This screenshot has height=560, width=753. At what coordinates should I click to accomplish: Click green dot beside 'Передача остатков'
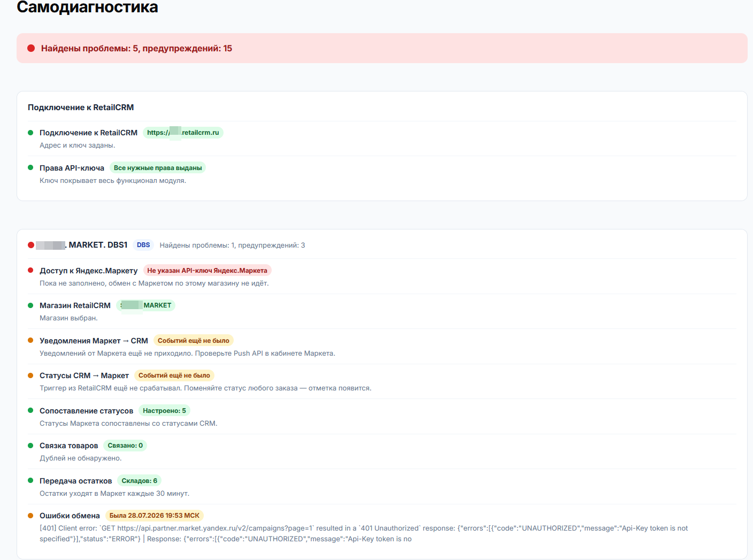coord(30,480)
